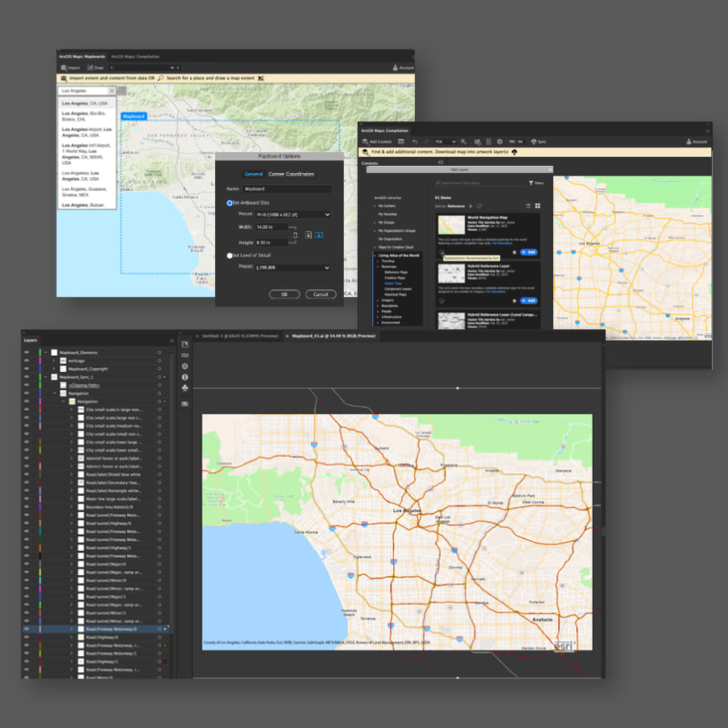Select Los Angeles, CA, USA from search results
Screen dimensions: 728x728
pyautogui.click(x=84, y=103)
